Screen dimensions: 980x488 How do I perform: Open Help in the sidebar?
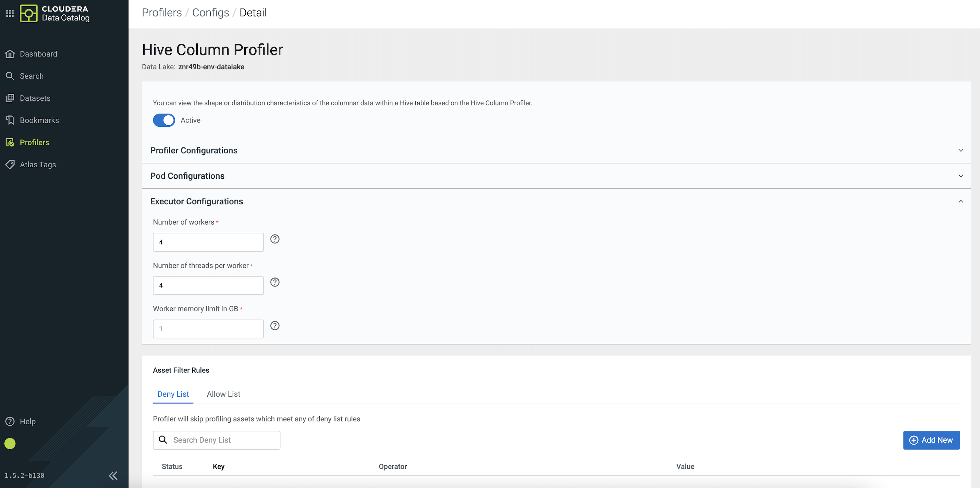click(27, 422)
